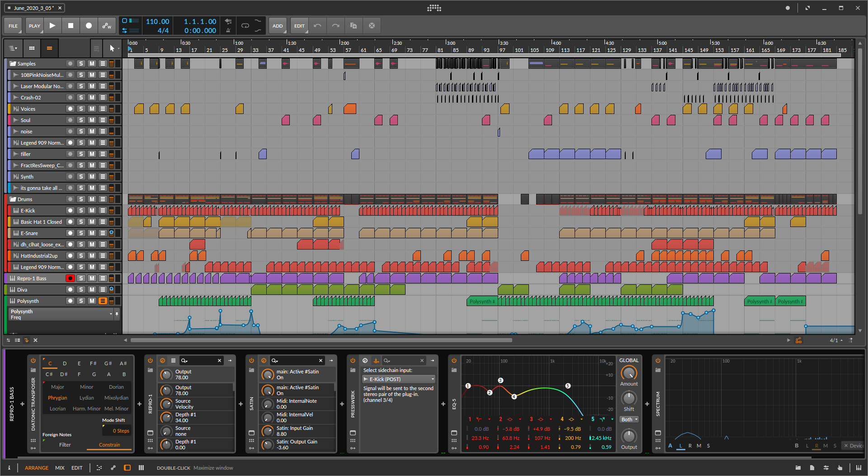Switch to the ARRANGE view tab
868x476 pixels.
point(37,468)
